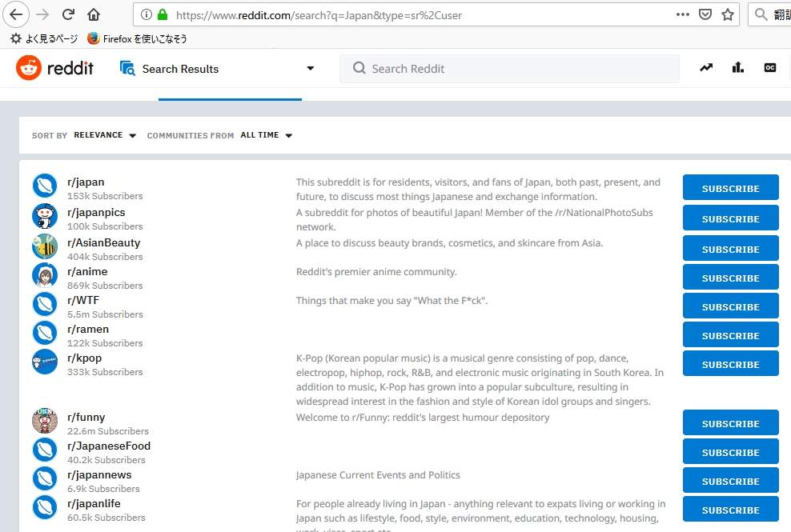Viewport: 791px width, 532px height.
Task: Open the r/anime community link
Action: 87,271
